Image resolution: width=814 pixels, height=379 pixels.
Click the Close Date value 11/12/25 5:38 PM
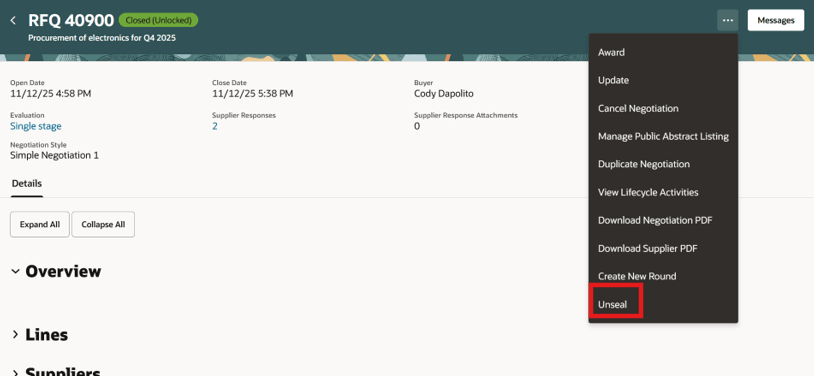tap(252, 93)
